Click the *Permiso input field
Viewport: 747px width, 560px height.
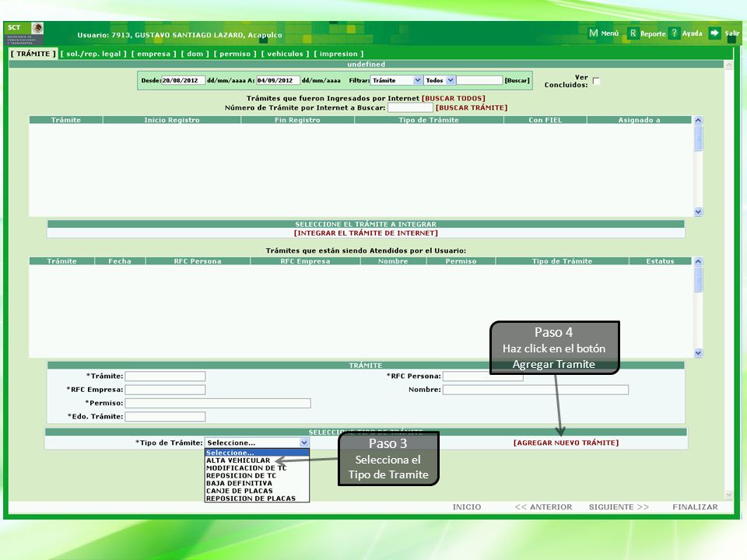[218, 404]
